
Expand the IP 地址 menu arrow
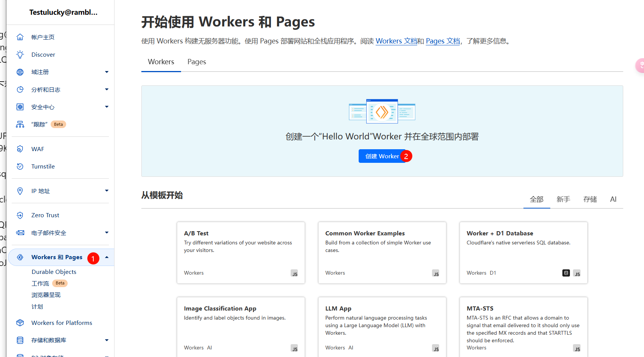(107, 190)
